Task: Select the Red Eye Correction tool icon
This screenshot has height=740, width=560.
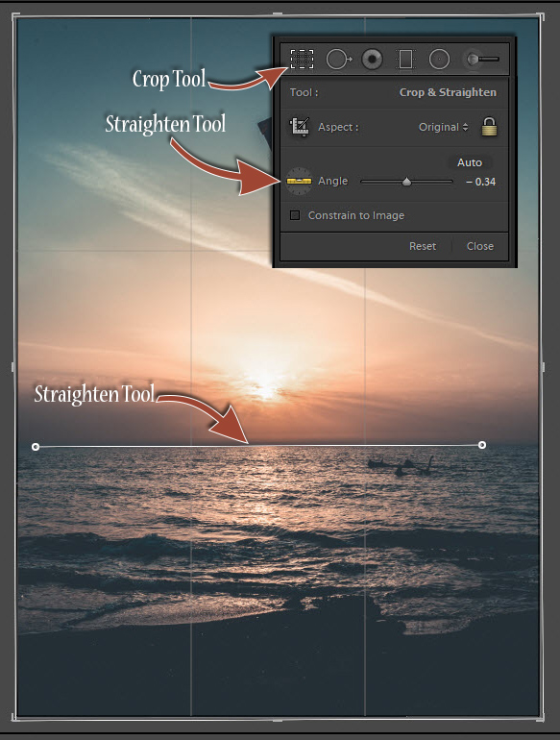Action: (373, 60)
